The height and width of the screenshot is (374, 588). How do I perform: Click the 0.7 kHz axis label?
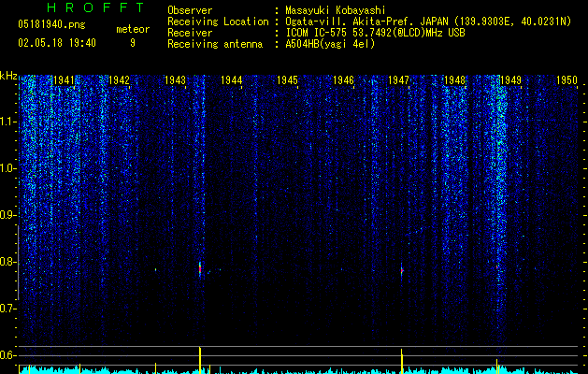point(8,309)
